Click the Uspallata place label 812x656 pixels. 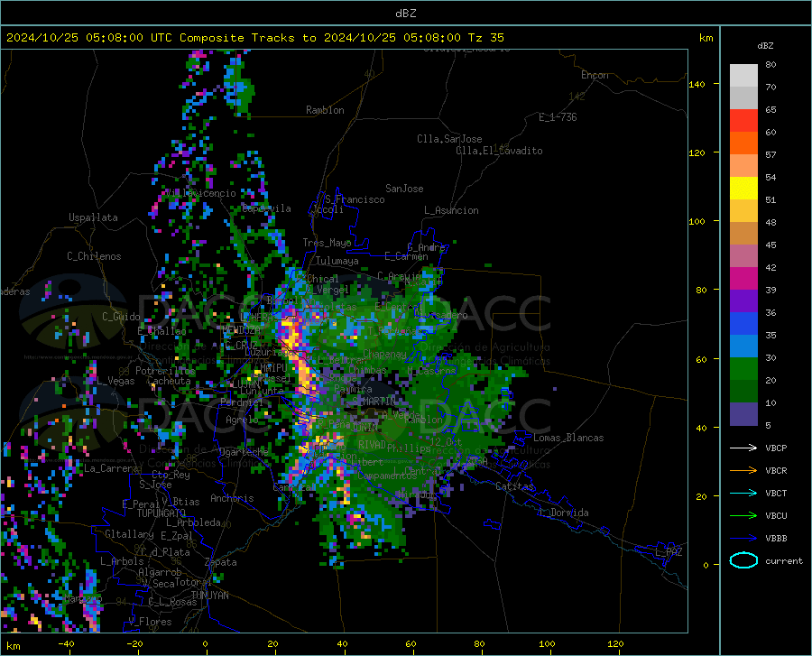click(93, 217)
